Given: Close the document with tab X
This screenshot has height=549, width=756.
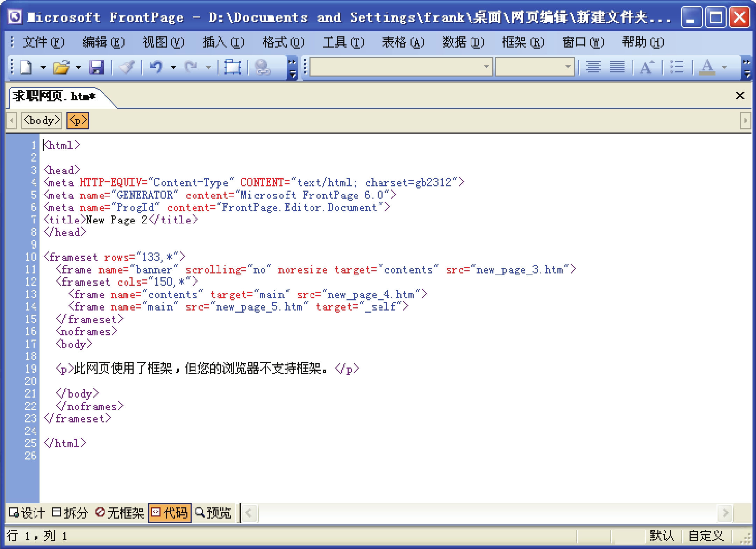Looking at the screenshot, I should [x=740, y=95].
